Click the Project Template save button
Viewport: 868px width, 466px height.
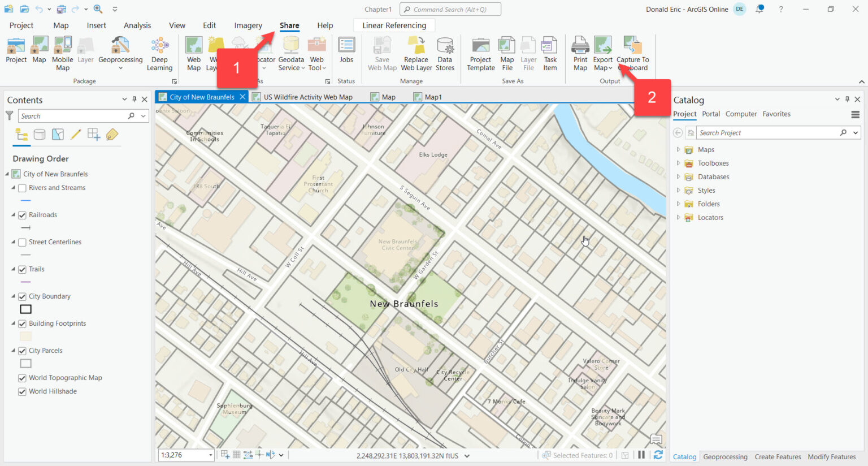480,52
